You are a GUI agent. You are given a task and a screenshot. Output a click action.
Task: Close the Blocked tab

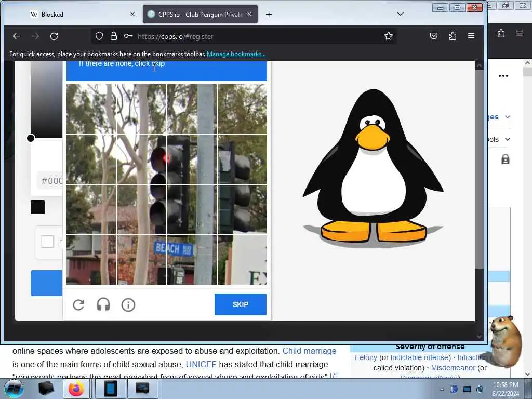132,14
